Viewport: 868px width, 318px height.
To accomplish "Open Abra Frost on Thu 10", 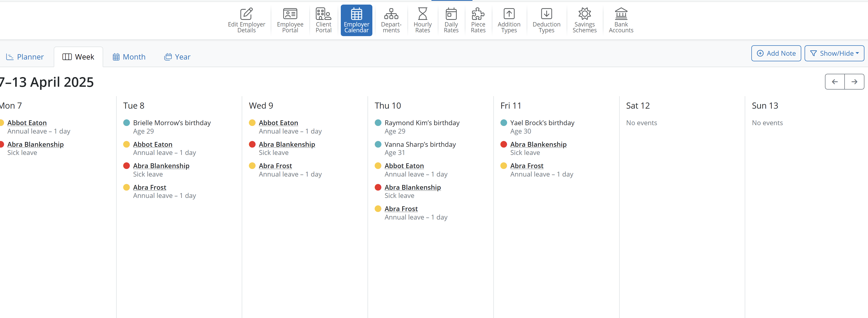I will point(401,209).
